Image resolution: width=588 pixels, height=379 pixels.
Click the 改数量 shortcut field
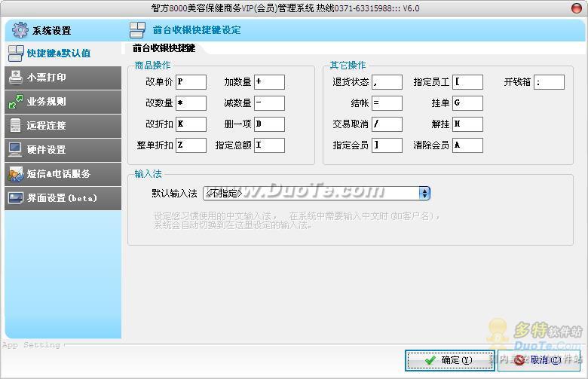pyautogui.click(x=191, y=103)
